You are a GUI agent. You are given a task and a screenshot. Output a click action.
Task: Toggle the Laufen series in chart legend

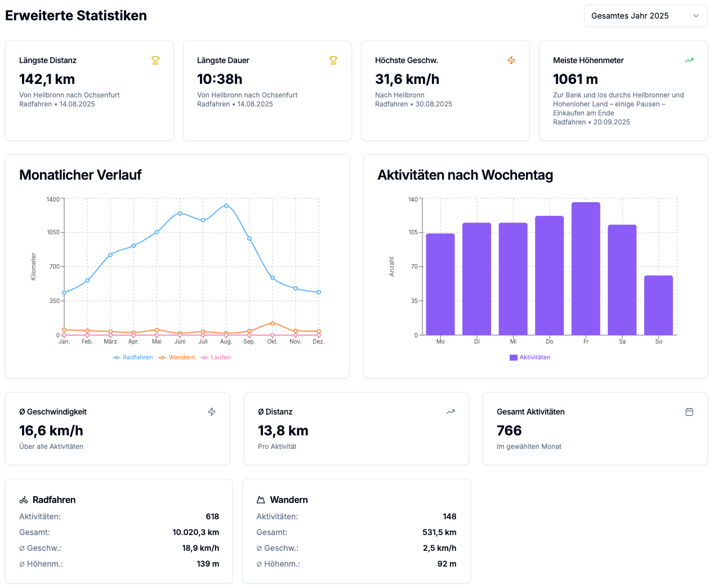click(216, 357)
